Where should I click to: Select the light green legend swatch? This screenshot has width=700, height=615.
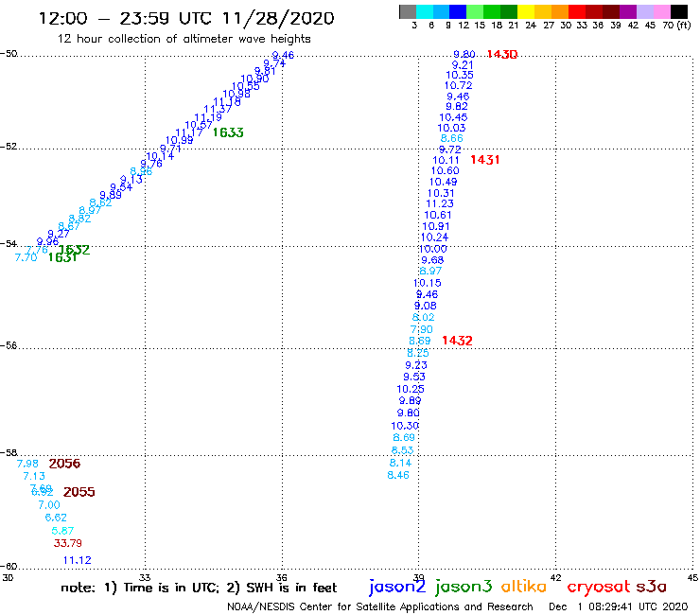click(x=475, y=11)
